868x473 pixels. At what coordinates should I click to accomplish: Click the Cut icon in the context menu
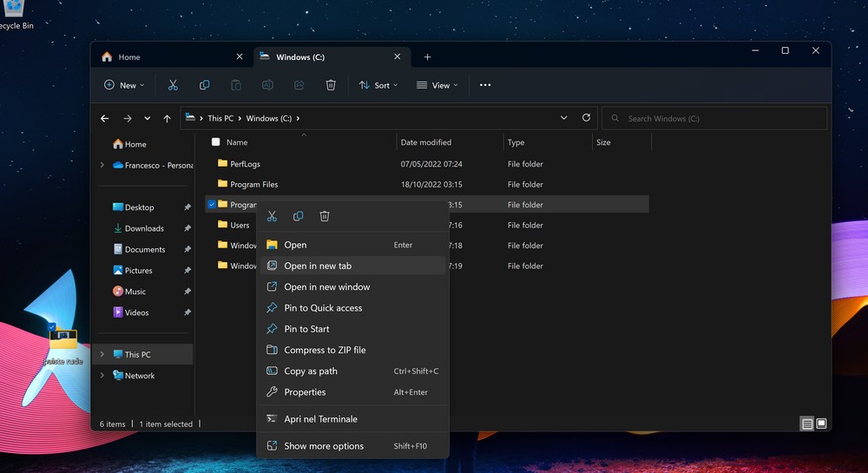[x=272, y=216]
